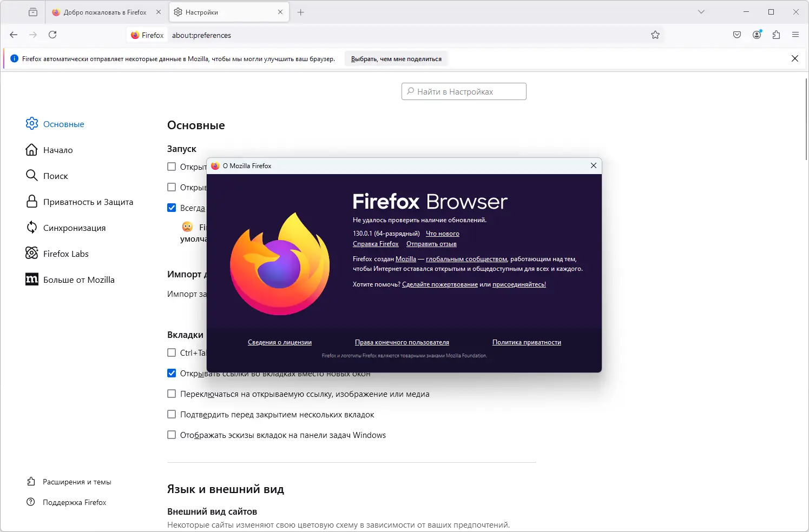Click the Pocket save icon in toolbar
Image resolution: width=809 pixels, height=532 pixels.
[x=737, y=35]
